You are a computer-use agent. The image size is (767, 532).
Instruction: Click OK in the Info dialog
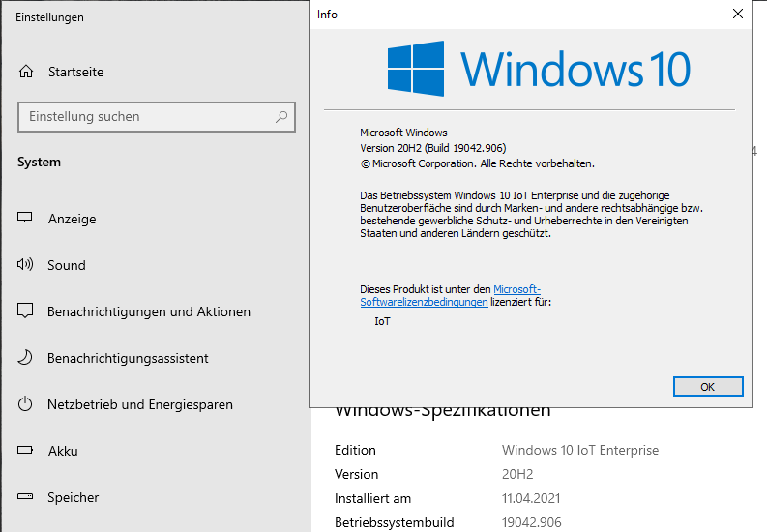click(708, 386)
